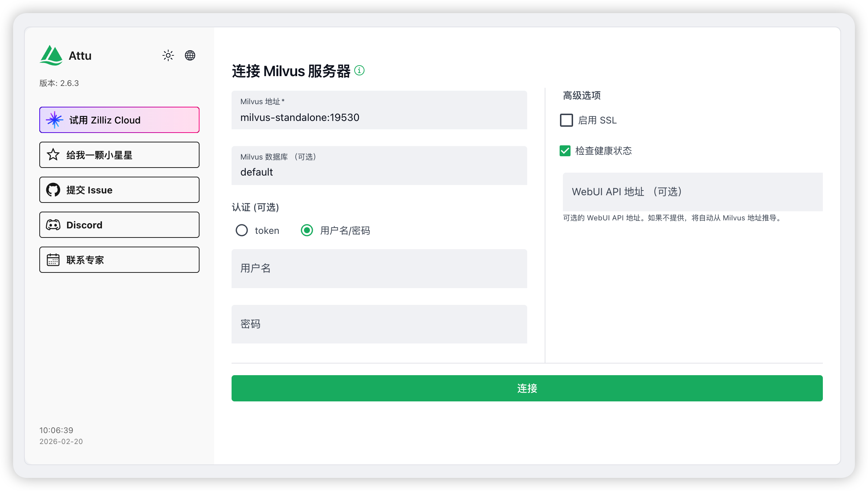Focus the Milvus 地址 input field

[379, 117]
